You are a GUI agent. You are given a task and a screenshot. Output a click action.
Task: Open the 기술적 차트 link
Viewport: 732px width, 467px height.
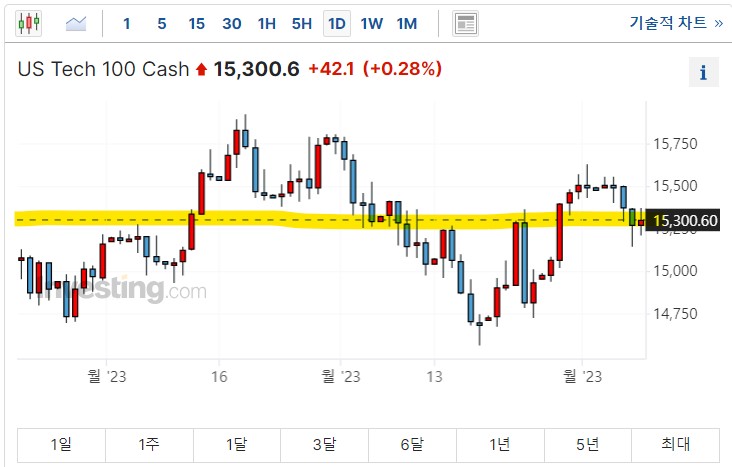pyautogui.click(x=676, y=22)
